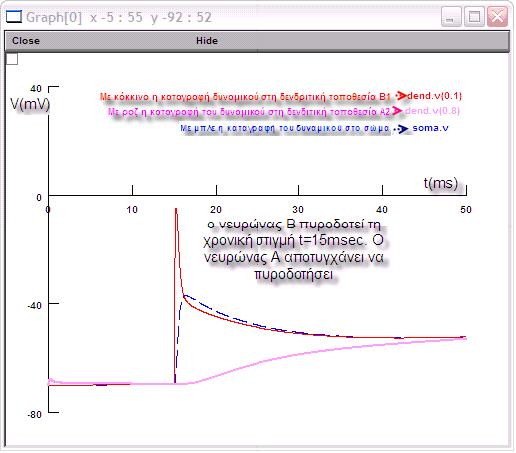Screen dimensions: 516x453
Task: Click the Graph[0] window title icon
Action: pos(14,17)
